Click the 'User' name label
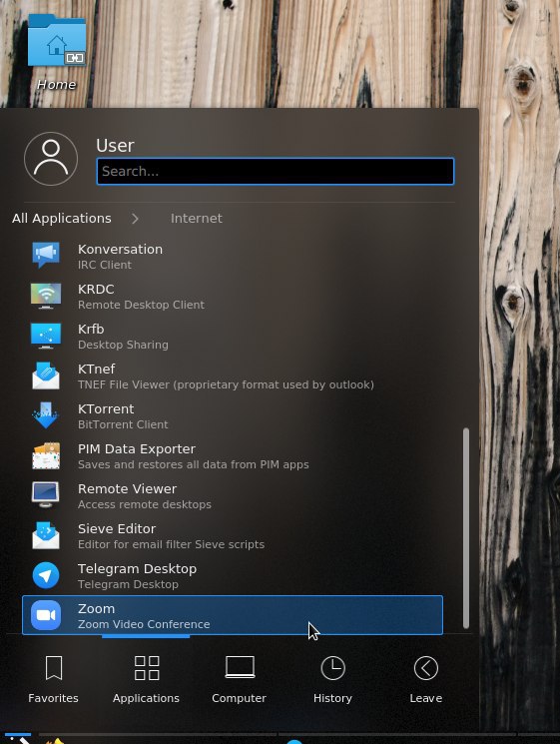 (115, 145)
